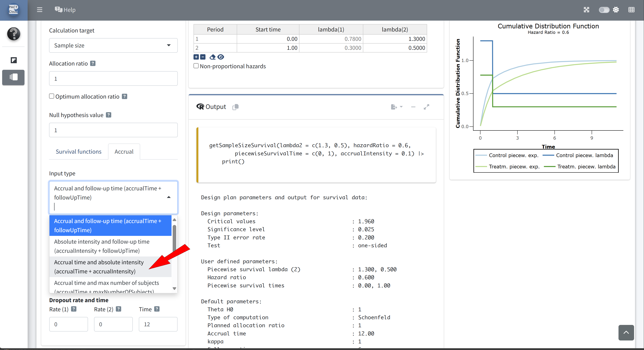Click the remove row minus icon
The image size is (644, 350).
(203, 57)
